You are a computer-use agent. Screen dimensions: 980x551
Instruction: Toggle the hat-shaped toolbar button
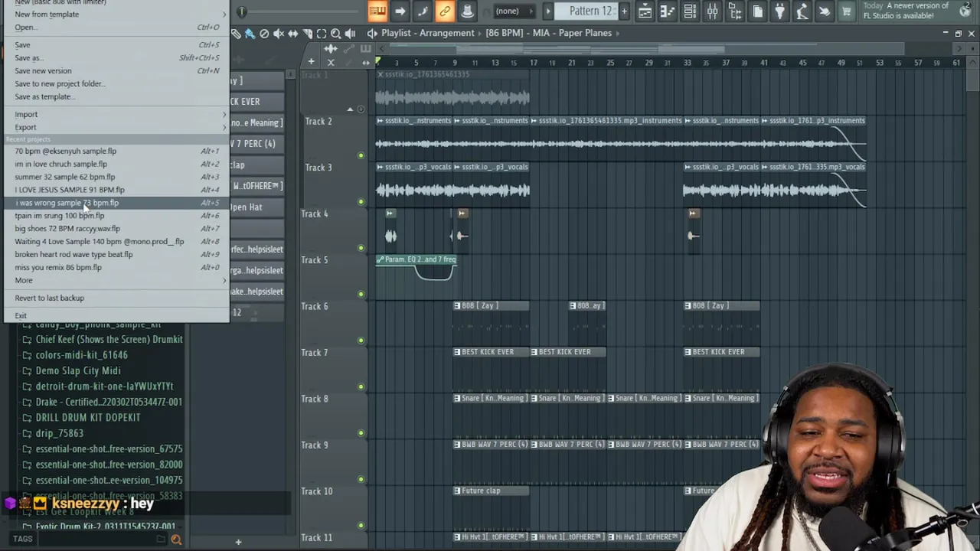(x=467, y=11)
